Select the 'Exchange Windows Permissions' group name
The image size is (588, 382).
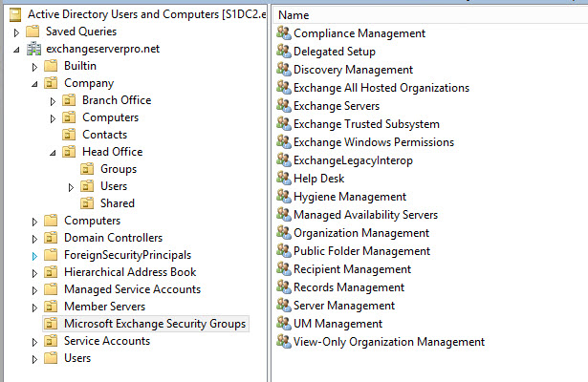(x=374, y=142)
